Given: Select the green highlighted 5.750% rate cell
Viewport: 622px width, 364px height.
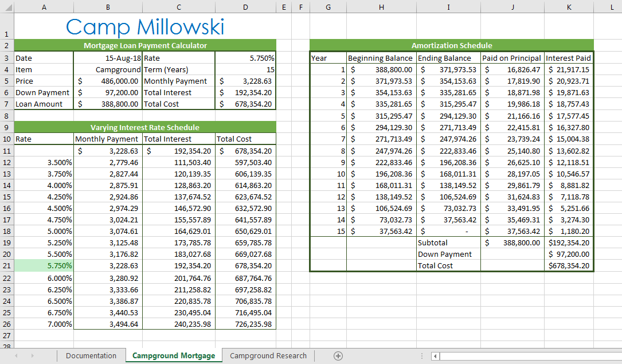Looking at the screenshot, I should coord(44,266).
